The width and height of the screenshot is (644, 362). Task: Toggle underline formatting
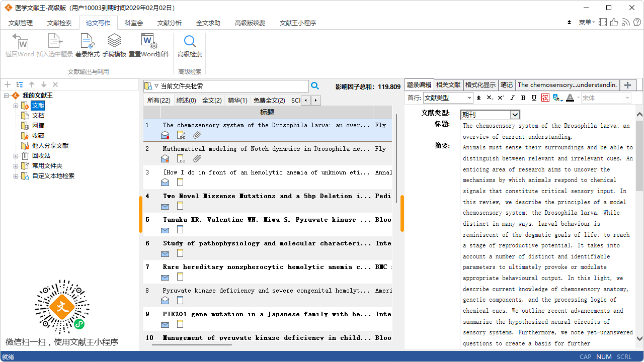(x=534, y=98)
